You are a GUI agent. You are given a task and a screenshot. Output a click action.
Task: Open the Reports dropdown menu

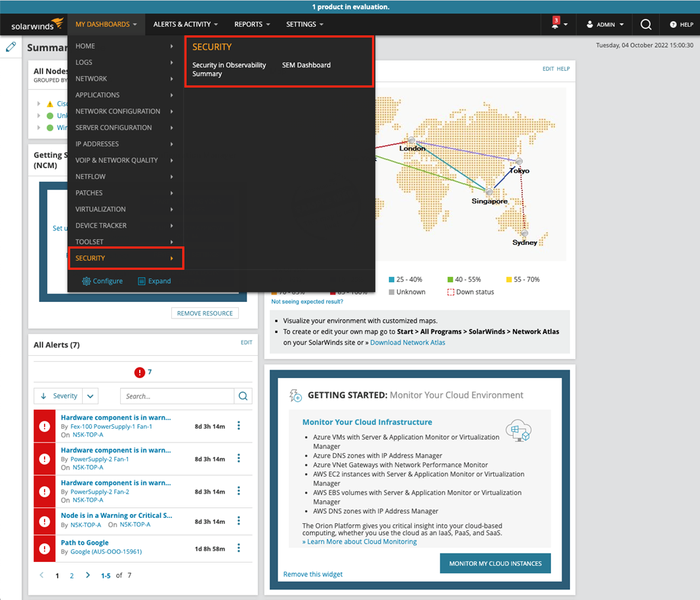[252, 24]
